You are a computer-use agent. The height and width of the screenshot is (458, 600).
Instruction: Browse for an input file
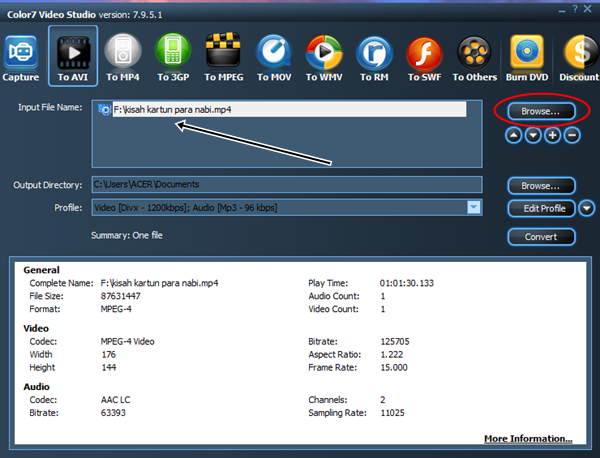tap(541, 111)
